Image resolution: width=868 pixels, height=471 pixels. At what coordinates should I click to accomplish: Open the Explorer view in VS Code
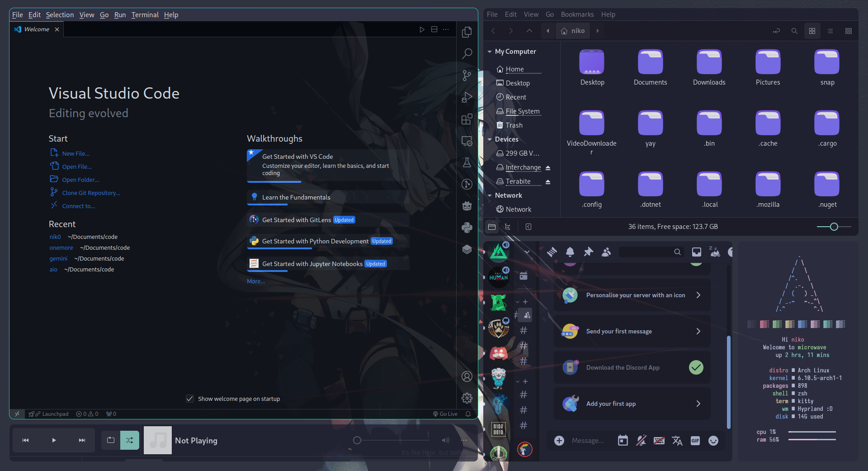coord(467,32)
